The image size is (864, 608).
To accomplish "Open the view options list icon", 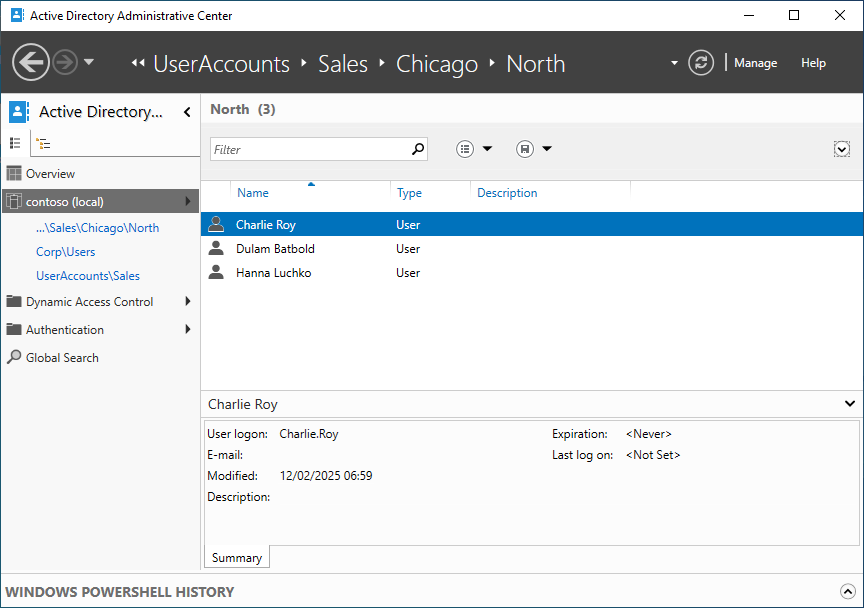I will (x=465, y=149).
